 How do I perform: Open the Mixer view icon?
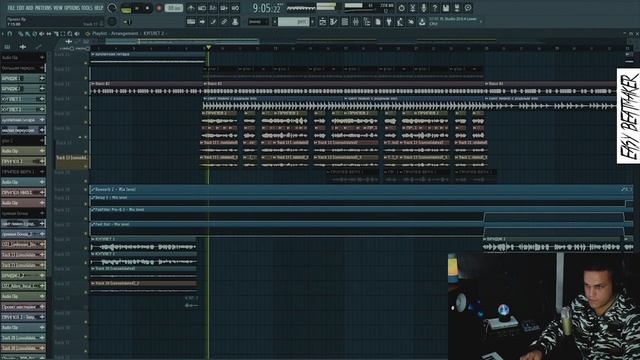click(356, 22)
